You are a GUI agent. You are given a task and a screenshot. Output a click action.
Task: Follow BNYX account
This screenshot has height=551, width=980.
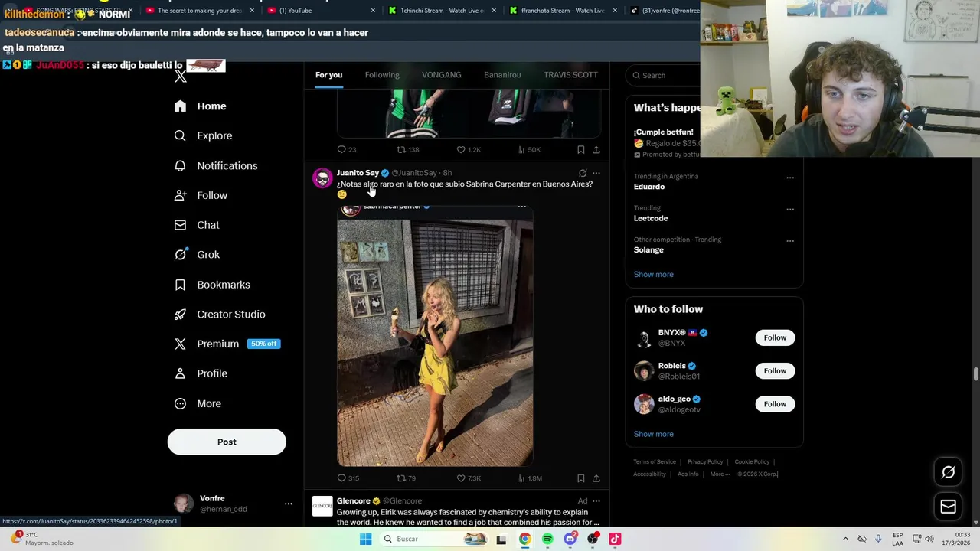tap(775, 337)
